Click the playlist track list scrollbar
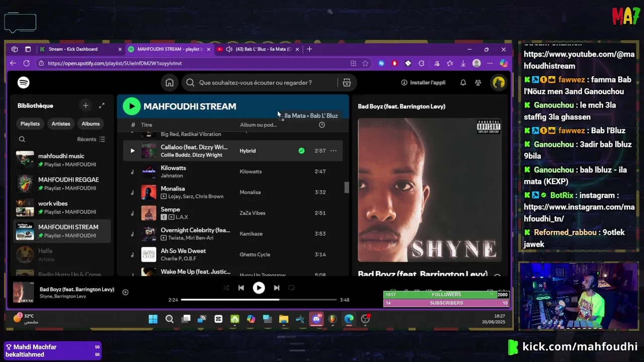This screenshot has width=644, height=362. click(346, 188)
